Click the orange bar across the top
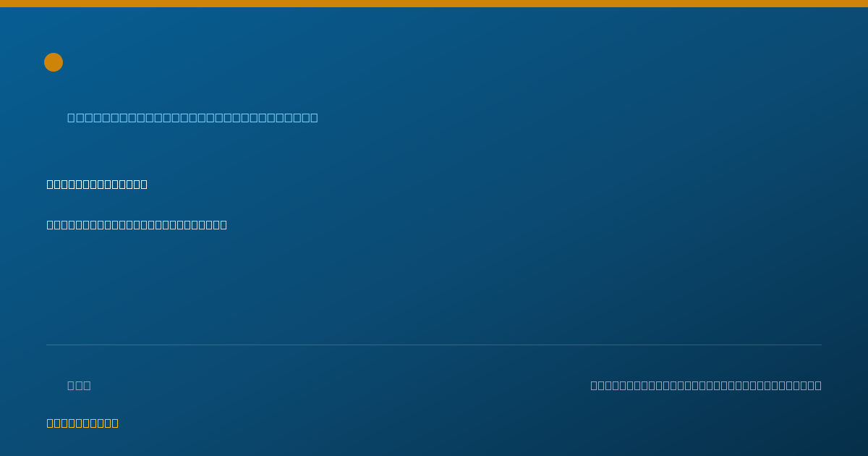 click(x=434, y=4)
